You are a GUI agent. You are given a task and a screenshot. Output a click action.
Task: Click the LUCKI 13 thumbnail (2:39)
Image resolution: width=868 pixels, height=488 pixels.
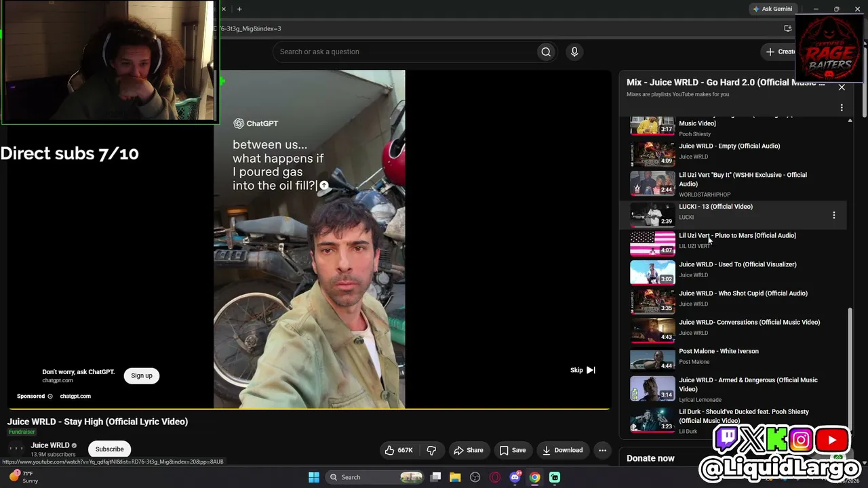click(652, 216)
